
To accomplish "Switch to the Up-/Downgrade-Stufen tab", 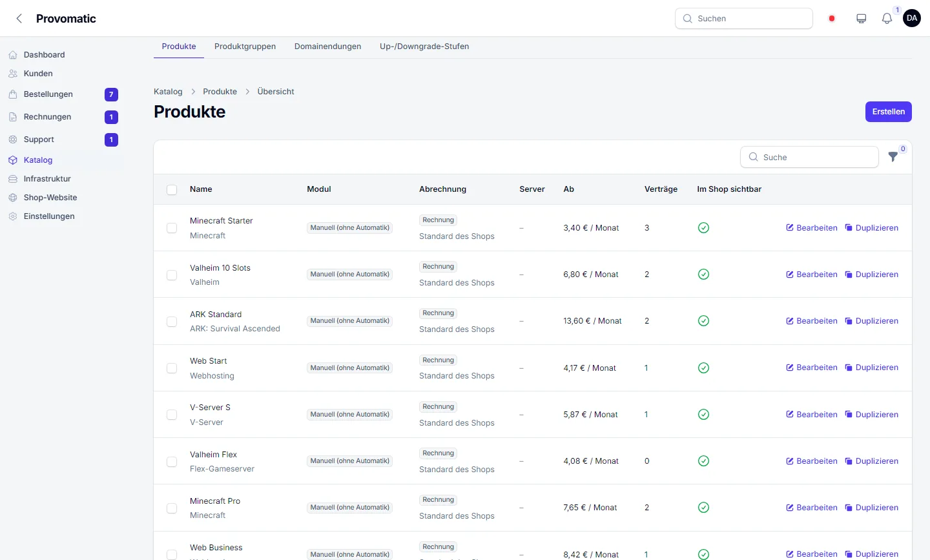I will click(x=424, y=47).
